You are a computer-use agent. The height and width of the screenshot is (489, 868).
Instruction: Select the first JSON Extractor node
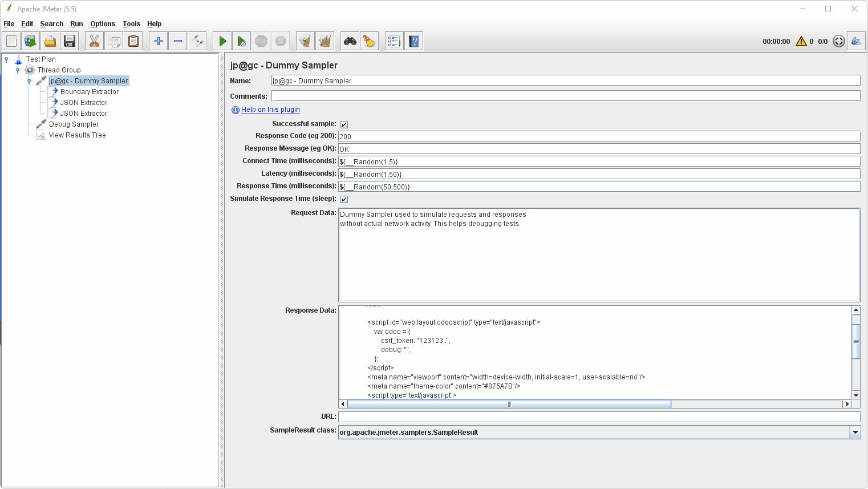(x=84, y=103)
